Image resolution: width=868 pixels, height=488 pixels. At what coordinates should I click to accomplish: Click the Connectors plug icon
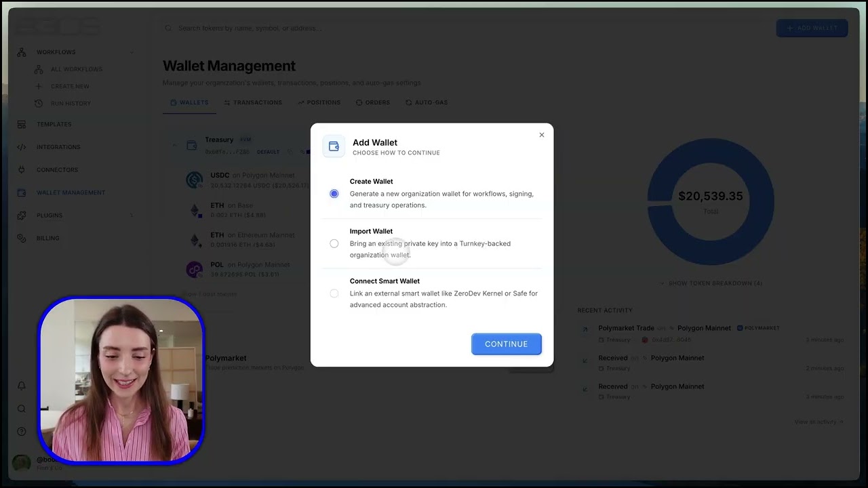pos(22,170)
